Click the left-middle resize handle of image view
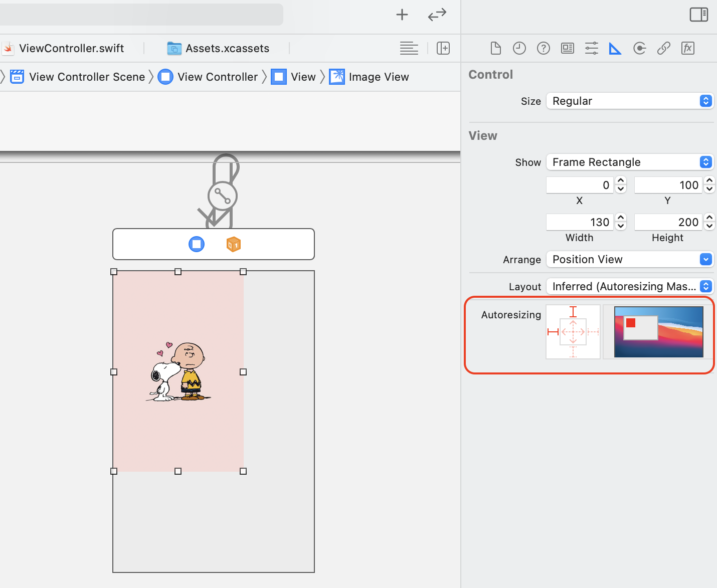 (114, 372)
